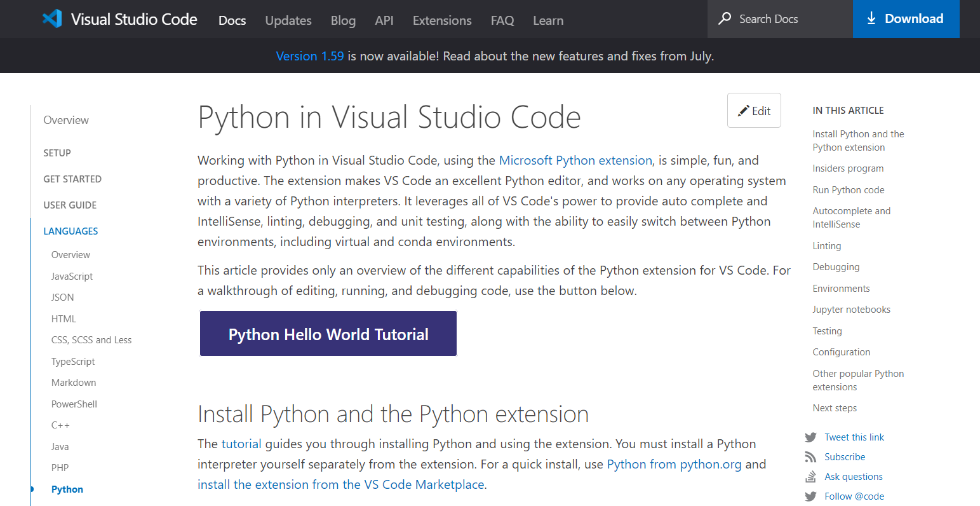Open the API navigation item

384,20
